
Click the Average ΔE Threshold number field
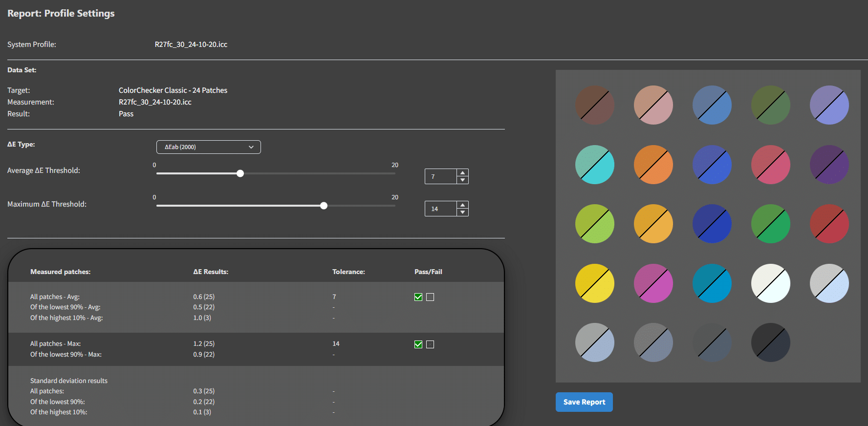tap(440, 177)
